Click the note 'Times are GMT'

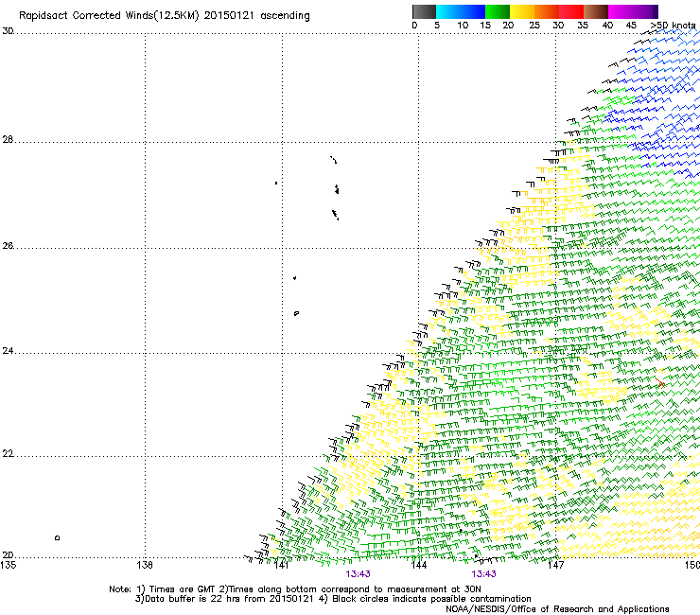coord(182,589)
